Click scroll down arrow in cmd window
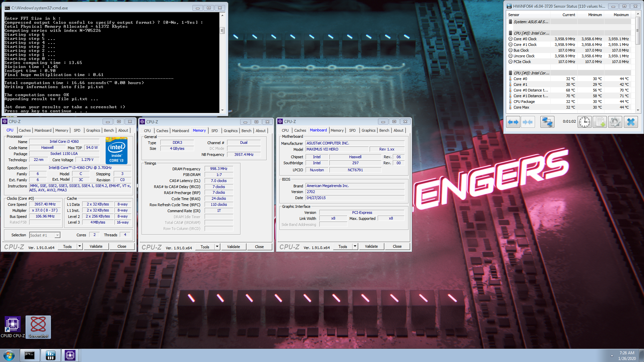The height and width of the screenshot is (362, 644). point(222,110)
